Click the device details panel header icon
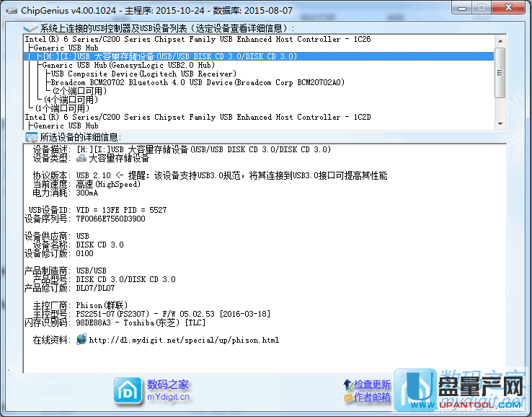This screenshot has width=532, height=417. coord(31,137)
